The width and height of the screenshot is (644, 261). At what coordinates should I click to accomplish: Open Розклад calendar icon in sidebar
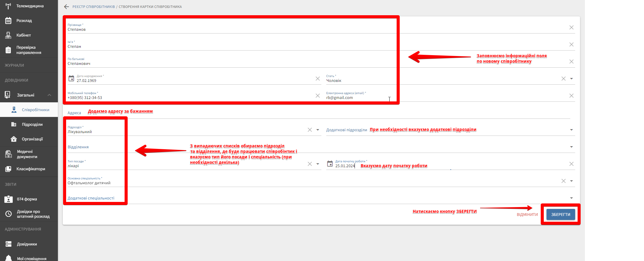pyautogui.click(x=8, y=21)
